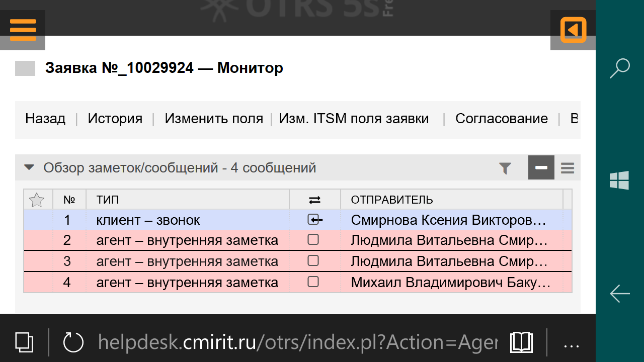Collapse the article overview widget triangle
The height and width of the screenshot is (362, 644).
coord(29,167)
